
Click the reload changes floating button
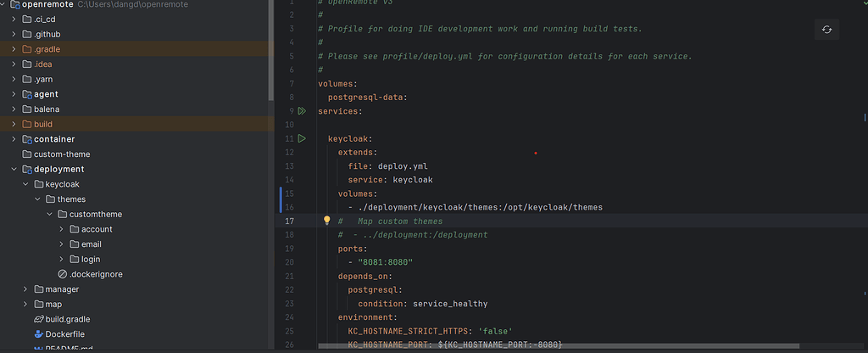click(826, 30)
